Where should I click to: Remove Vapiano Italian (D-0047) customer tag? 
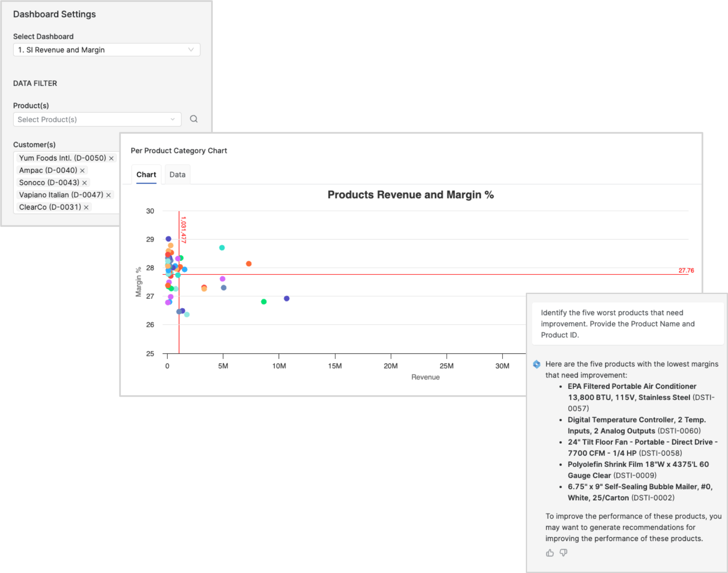109,195
